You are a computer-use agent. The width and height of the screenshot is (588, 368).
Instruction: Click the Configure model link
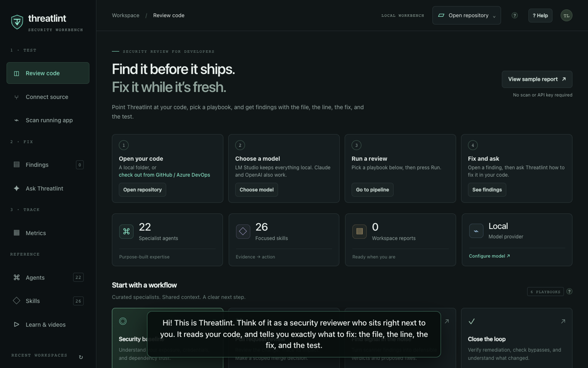click(x=489, y=256)
